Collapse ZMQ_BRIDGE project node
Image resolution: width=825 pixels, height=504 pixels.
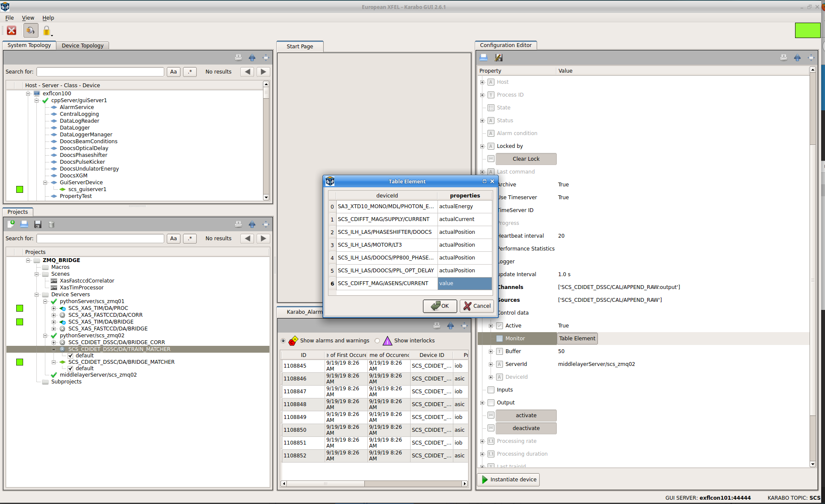point(28,260)
